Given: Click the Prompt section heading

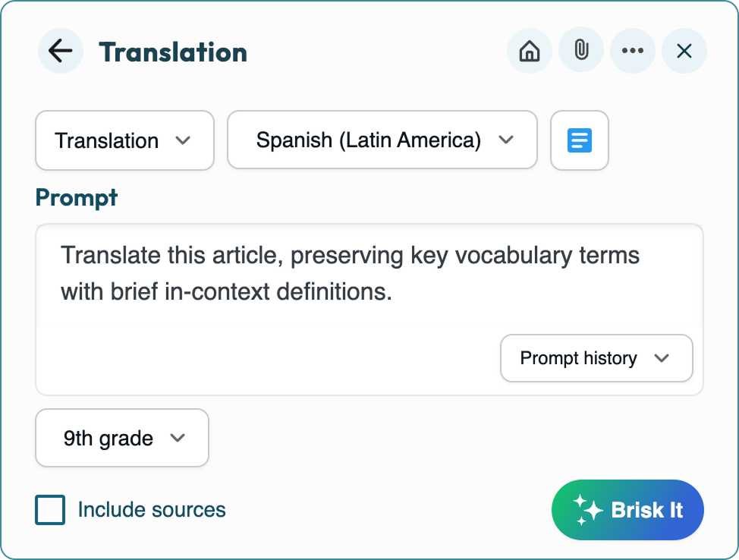Looking at the screenshot, I should click(77, 197).
